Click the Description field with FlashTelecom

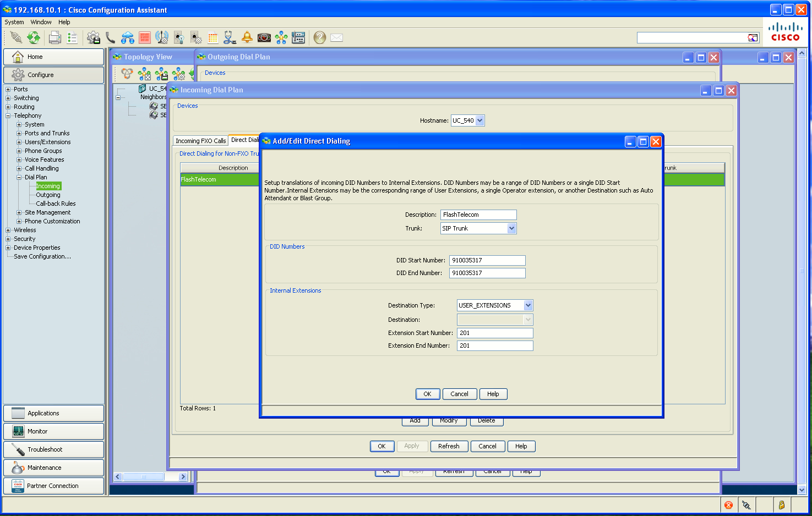coord(478,215)
